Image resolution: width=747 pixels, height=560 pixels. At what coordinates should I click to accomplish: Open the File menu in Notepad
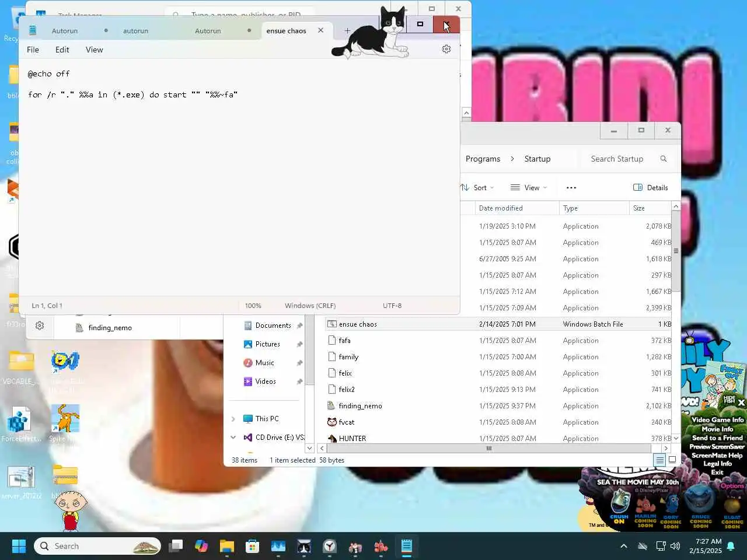(33, 50)
